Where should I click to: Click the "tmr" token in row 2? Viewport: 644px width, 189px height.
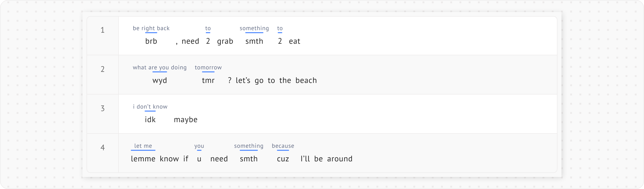click(208, 80)
